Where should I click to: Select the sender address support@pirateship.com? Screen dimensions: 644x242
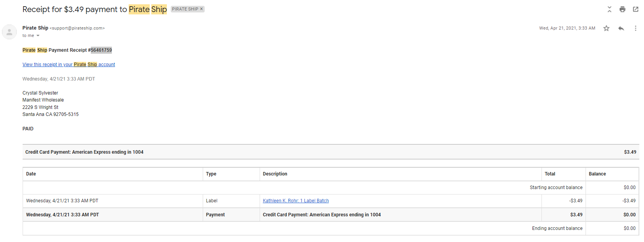point(77,28)
